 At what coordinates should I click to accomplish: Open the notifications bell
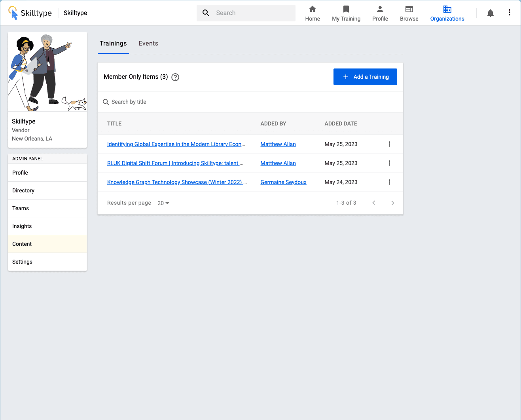(x=491, y=13)
